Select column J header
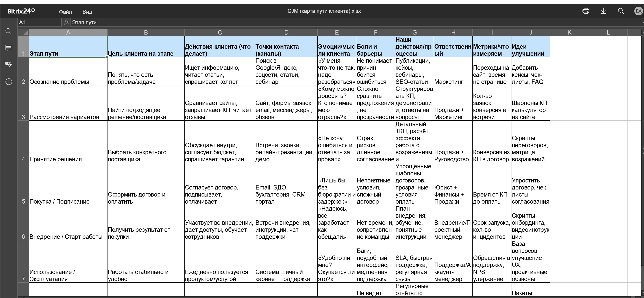This screenshot has width=644, height=298. pos(531,33)
